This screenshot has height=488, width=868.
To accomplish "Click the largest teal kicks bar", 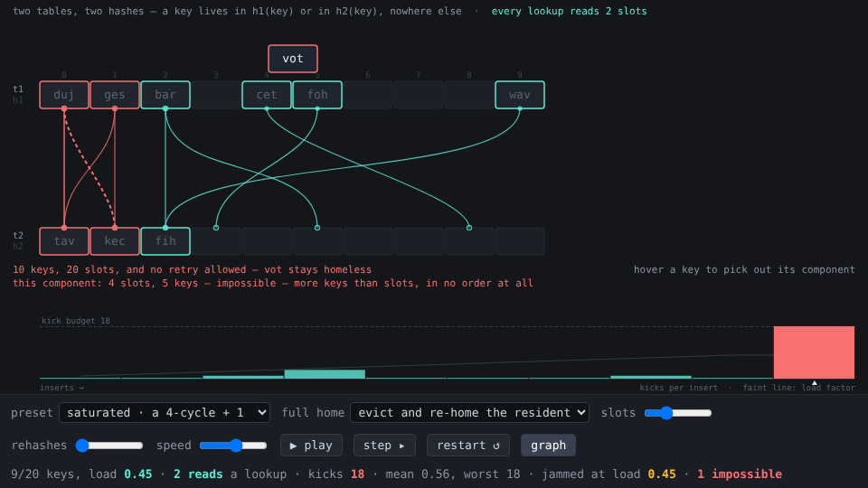I will [325, 374].
